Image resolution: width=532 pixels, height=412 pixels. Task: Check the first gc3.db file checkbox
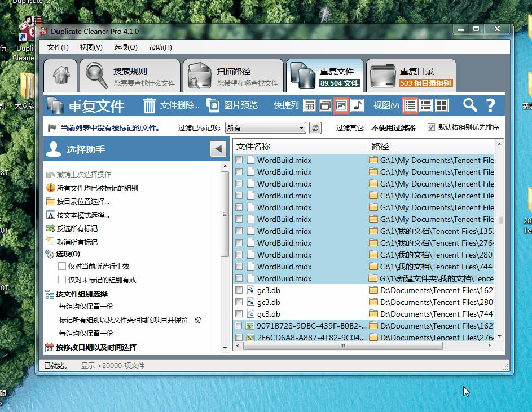(239, 290)
